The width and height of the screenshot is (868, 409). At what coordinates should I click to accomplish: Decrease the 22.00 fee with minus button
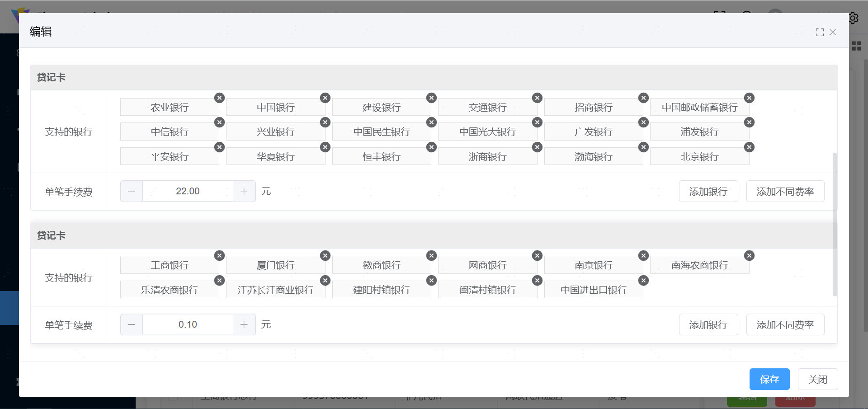click(x=132, y=191)
